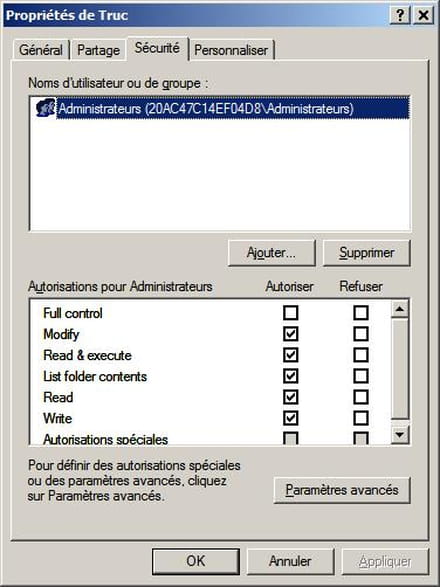Open the Partage tab
This screenshot has height=587, width=440.
pyautogui.click(x=98, y=50)
